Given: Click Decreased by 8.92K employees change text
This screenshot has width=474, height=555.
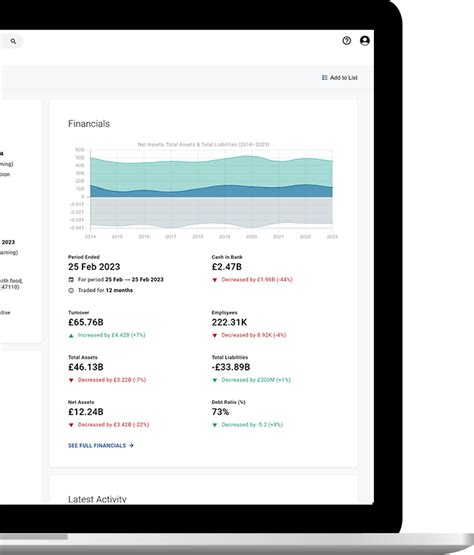Looking at the screenshot, I should pos(254,335).
